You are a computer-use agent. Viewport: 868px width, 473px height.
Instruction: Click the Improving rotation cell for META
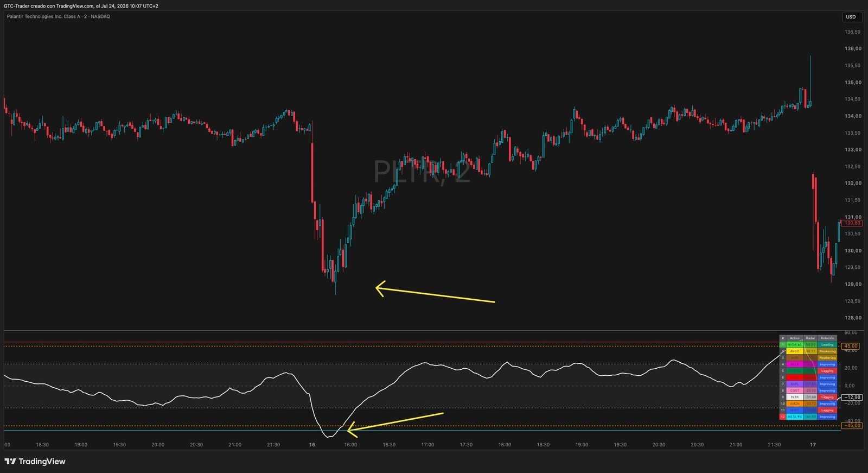[827, 417]
